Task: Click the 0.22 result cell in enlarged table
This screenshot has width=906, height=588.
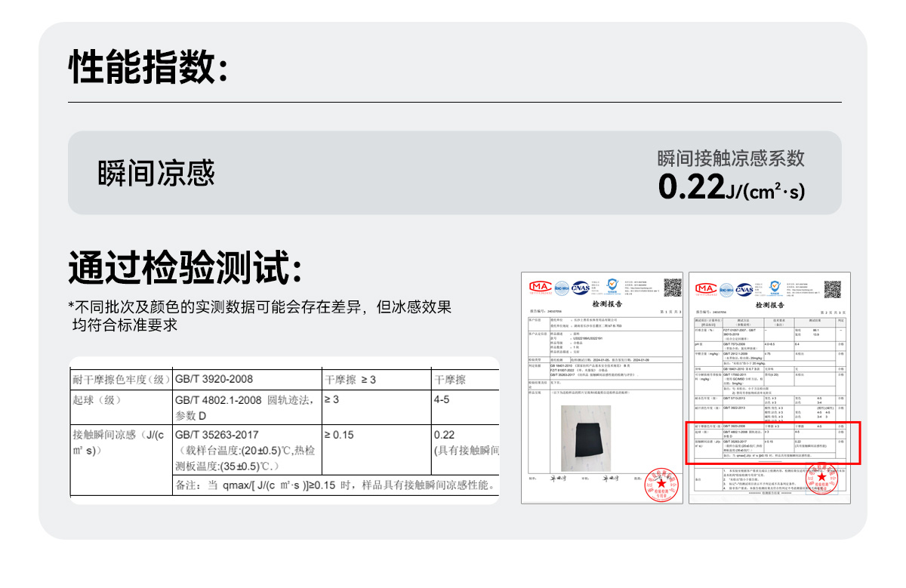Action: 465,450
